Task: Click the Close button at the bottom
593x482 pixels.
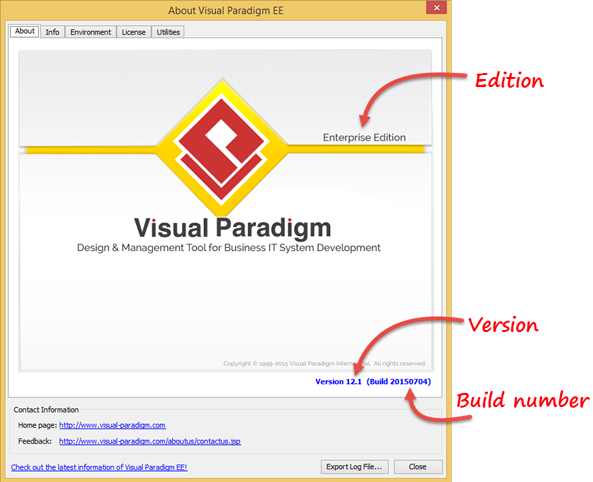Action: click(x=418, y=467)
